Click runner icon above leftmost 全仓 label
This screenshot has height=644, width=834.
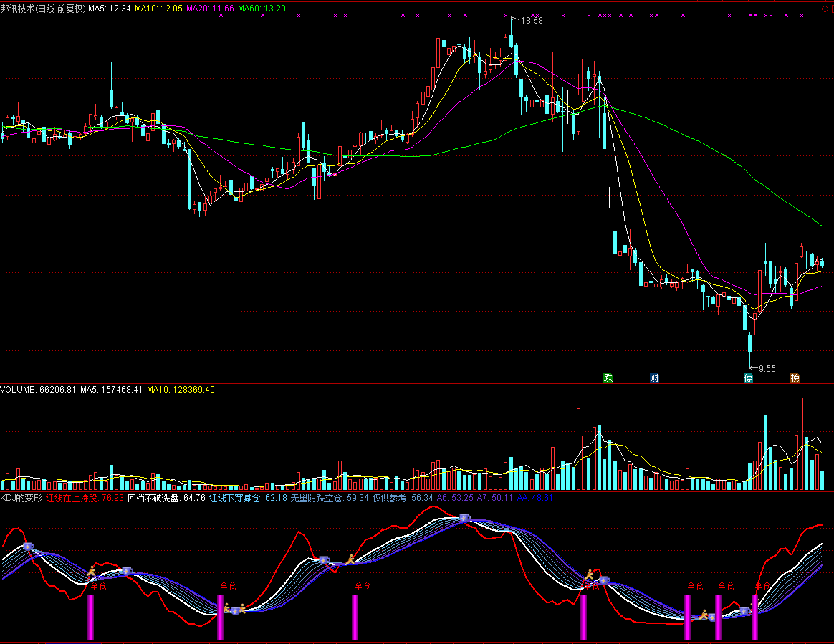click(x=91, y=572)
